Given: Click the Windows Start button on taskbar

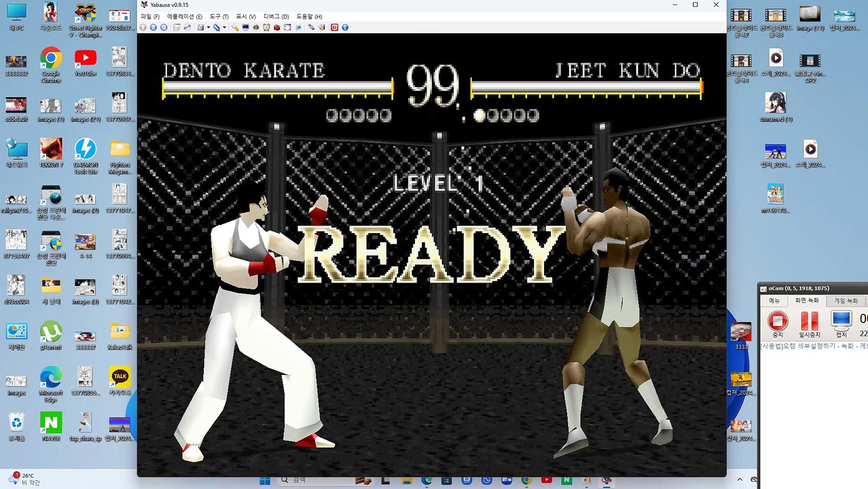Looking at the screenshot, I should [264, 480].
